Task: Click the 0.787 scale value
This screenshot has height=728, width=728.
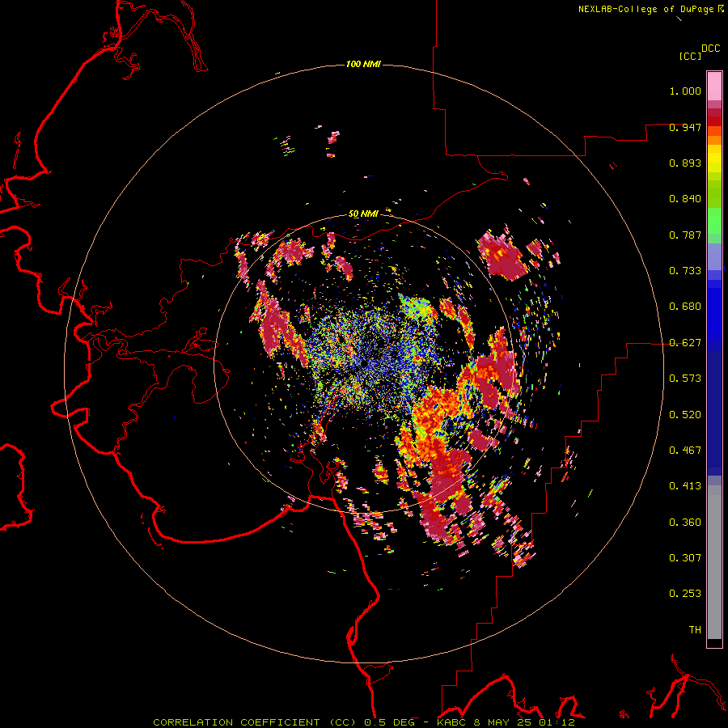Action: click(685, 235)
